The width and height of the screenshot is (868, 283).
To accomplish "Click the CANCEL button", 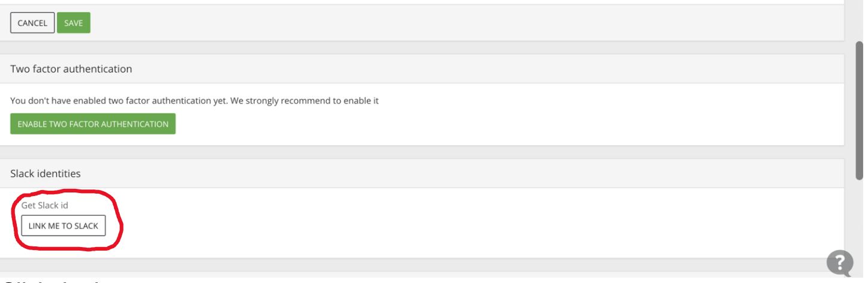I will click(32, 23).
